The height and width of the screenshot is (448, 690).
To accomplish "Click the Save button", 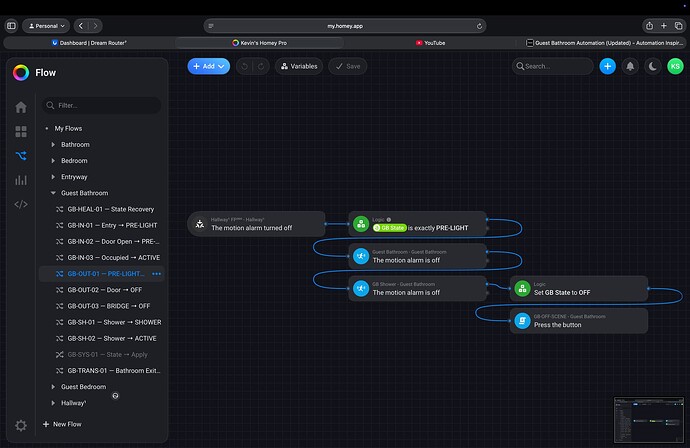I will [348, 66].
